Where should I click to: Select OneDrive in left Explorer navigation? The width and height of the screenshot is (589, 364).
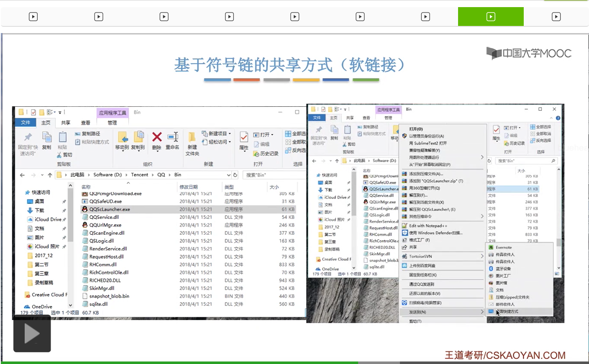[x=38, y=307]
